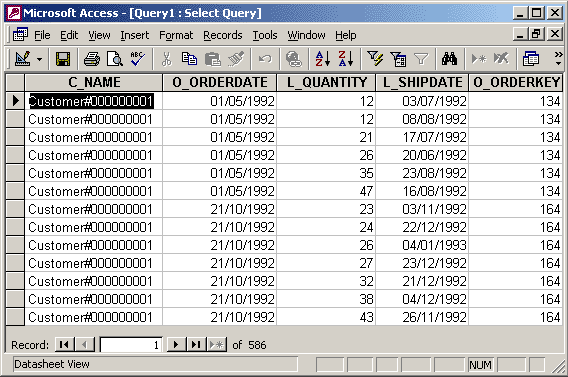Image resolution: width=568 pixels, height=377 pixels.
Task: Open the Insert menu
Action: click(x=135, y=35)
